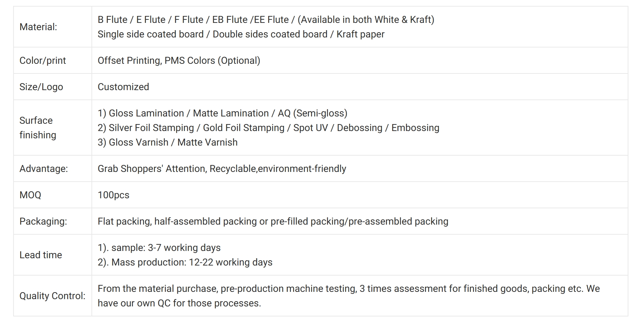Select the Surface finishing label
This screenshot has width=644, height=322.
(x=38, y=128)
